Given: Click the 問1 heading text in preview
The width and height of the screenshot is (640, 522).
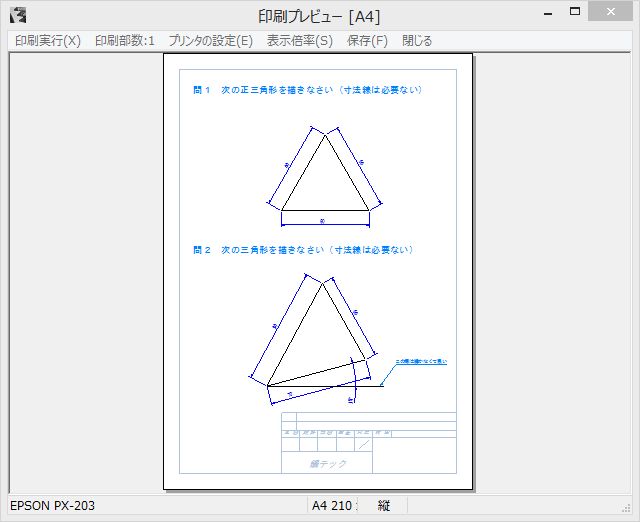Looking at the screenshot, I should point(307,90).
